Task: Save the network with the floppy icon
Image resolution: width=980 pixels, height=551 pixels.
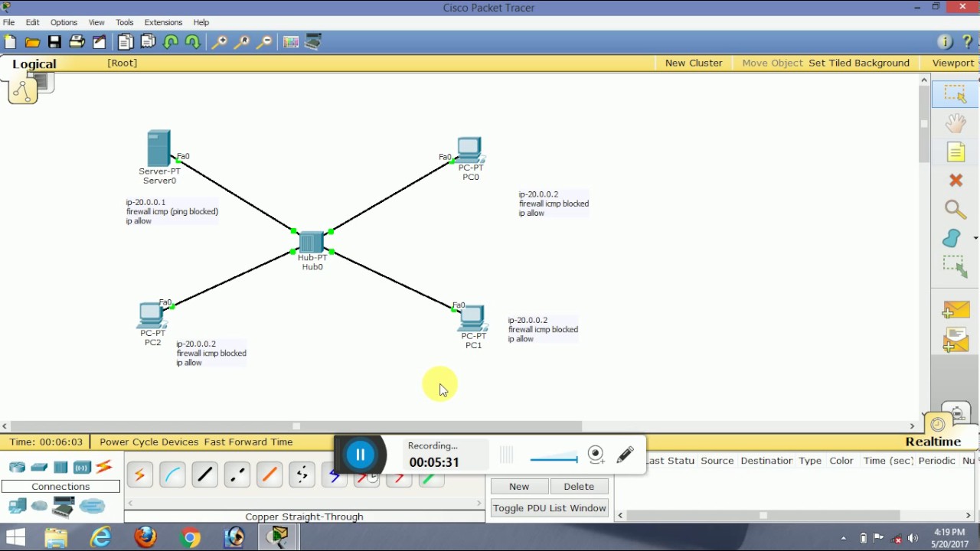Action: pyautogui.click(x=54, y=42)
